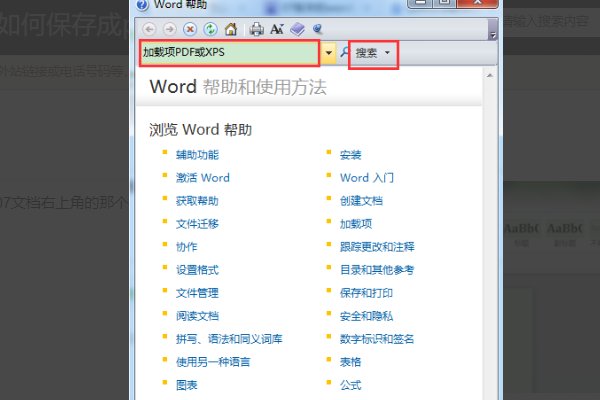Image resolution: width=600 pixels, height=400 pixels.
Task: Click the magnifier icon beside 搜索
Action: coord(345,52)
